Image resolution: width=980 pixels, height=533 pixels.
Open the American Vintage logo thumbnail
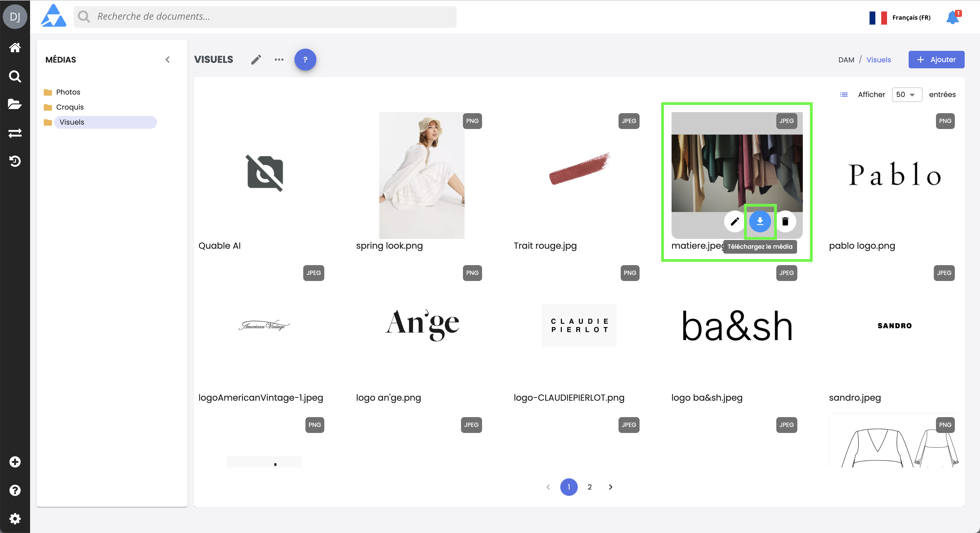pos(264,326)
